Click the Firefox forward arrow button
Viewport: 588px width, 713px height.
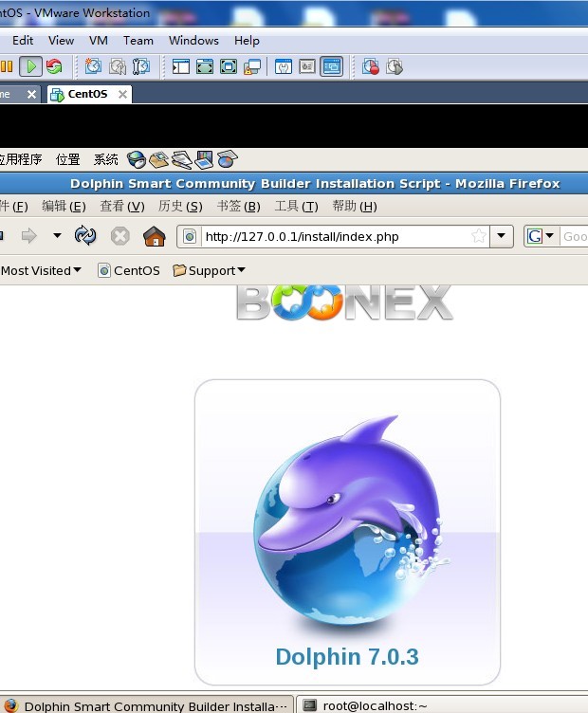coord(29,236)
